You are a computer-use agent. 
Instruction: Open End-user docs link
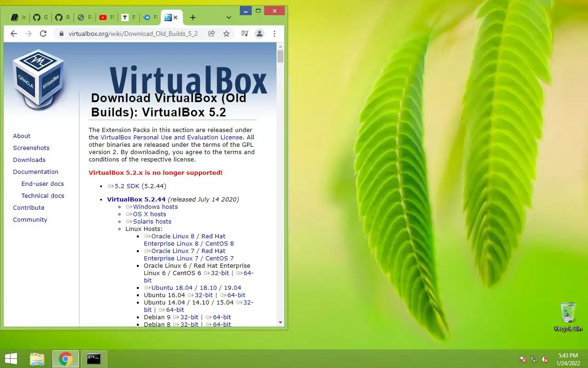[x=43, y=184]
